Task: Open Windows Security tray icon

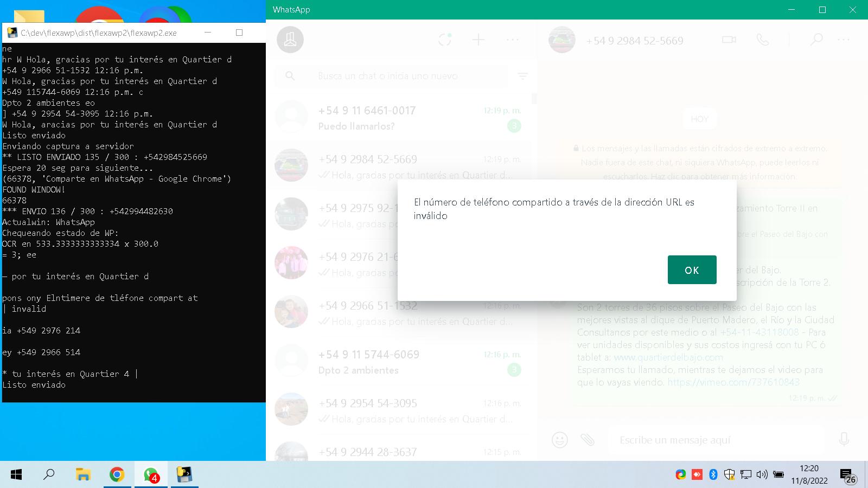Action: point(730,474)
